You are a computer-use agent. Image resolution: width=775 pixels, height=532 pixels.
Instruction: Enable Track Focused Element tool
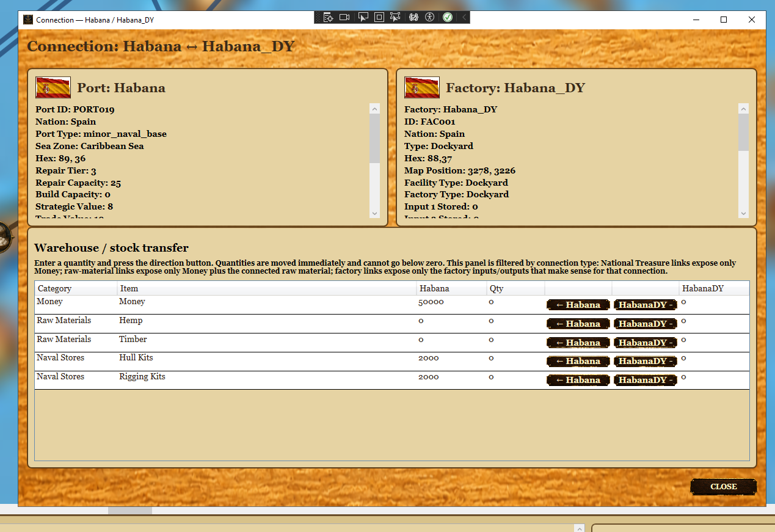pyautogui.click(x=396, y=17)
